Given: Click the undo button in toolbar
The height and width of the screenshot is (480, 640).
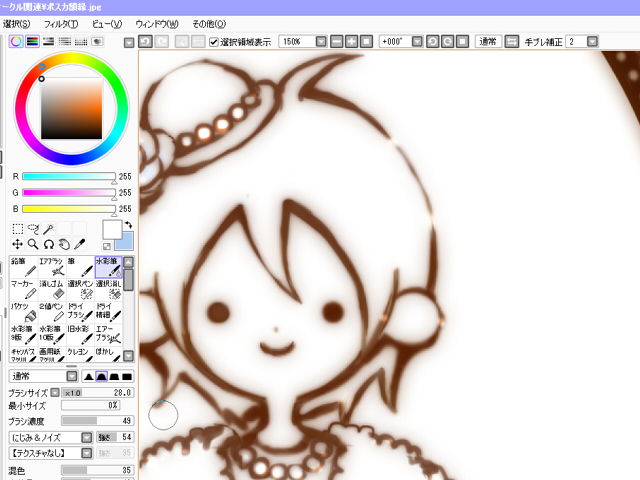Looking at the screenshot, I should click(x=146, y=41).
